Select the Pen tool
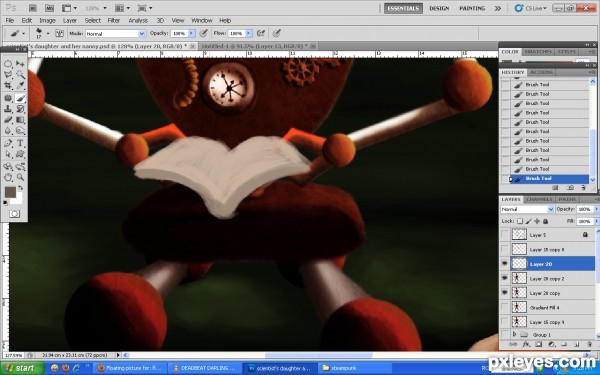Image resolution: width=600 pixels, height=375 pixels. tap(8, 143)
